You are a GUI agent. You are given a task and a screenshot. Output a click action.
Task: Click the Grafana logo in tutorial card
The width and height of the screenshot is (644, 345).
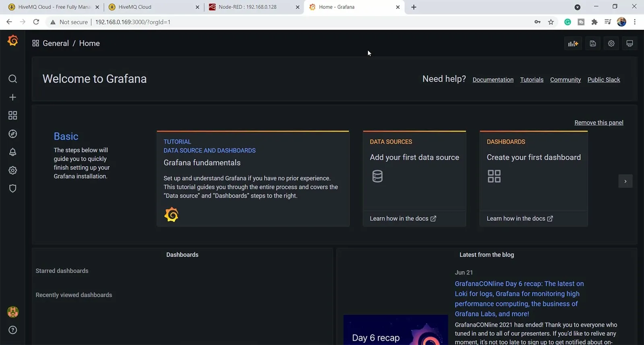[x=171, y=215]
